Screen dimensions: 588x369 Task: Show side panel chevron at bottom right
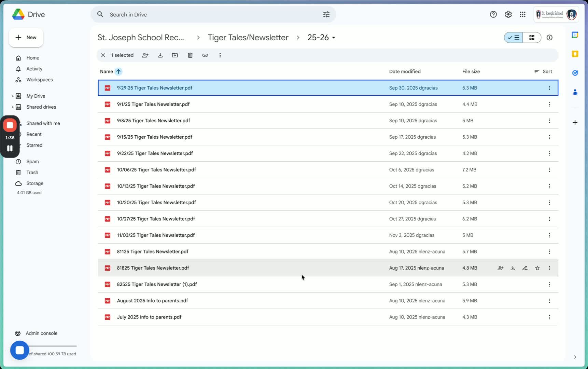(575, 357)
